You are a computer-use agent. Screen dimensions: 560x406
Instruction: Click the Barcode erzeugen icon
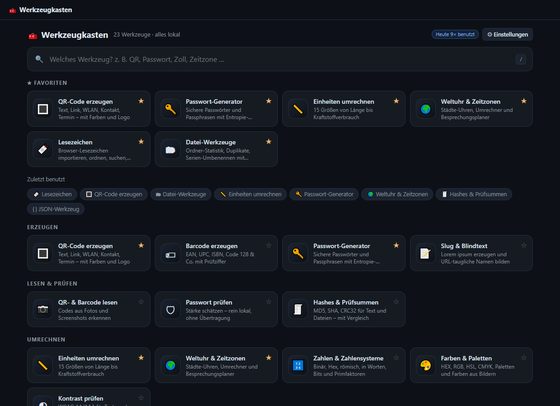click(x=170, y=254)
